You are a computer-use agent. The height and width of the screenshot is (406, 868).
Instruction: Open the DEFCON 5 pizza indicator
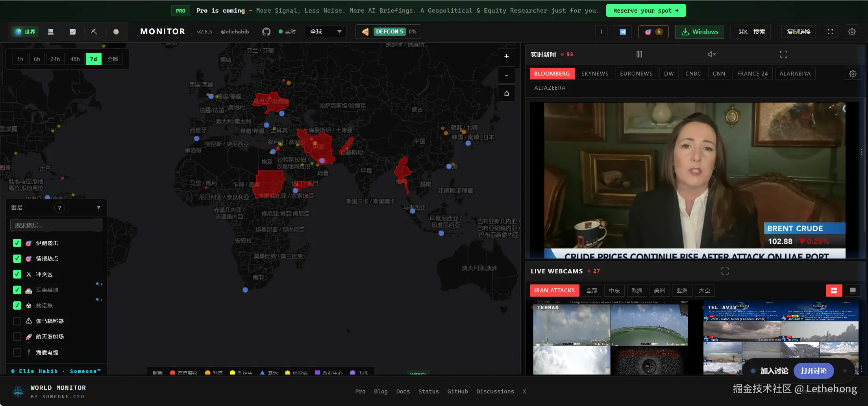click(389, 32)
